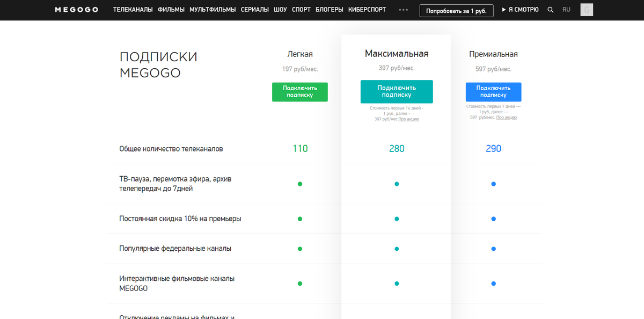Click blue dot in Популярные федеральные row

coord(493,249)
